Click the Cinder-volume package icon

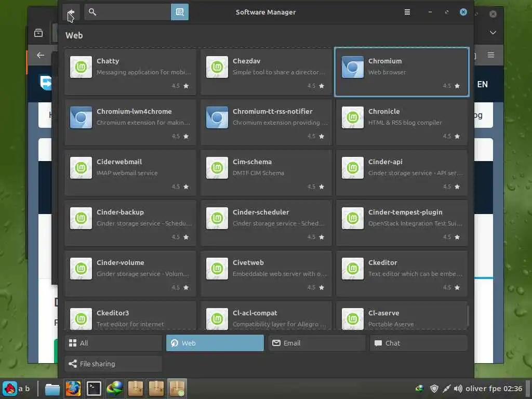[81, 269]
